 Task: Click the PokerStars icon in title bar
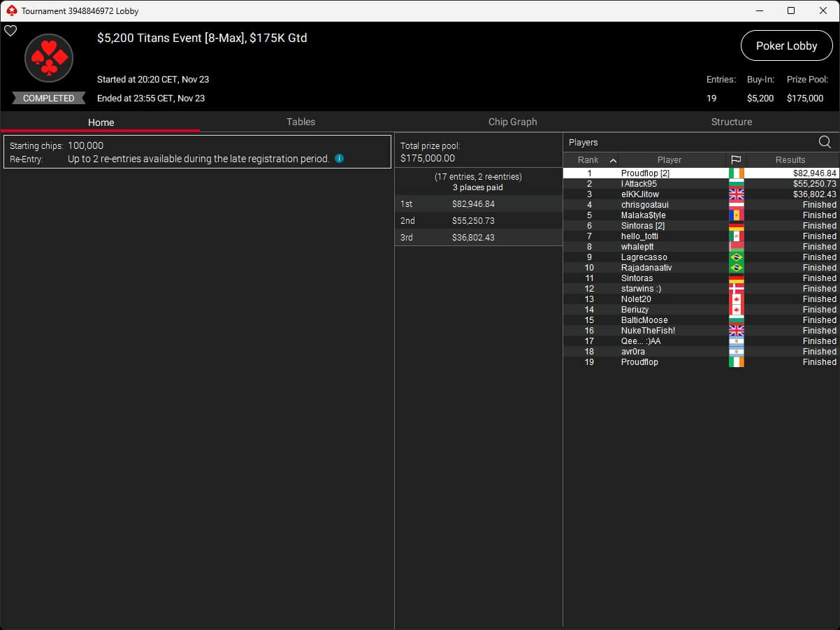coord(10,11)
